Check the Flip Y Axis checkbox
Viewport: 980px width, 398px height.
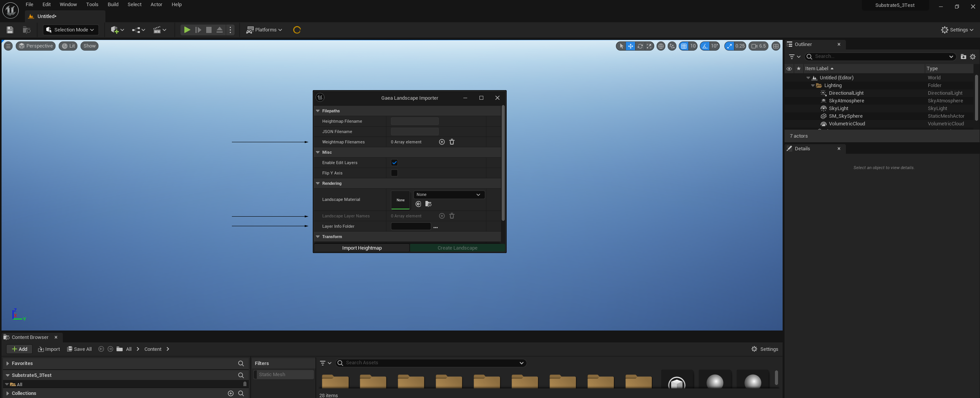[x=394, y=173]
